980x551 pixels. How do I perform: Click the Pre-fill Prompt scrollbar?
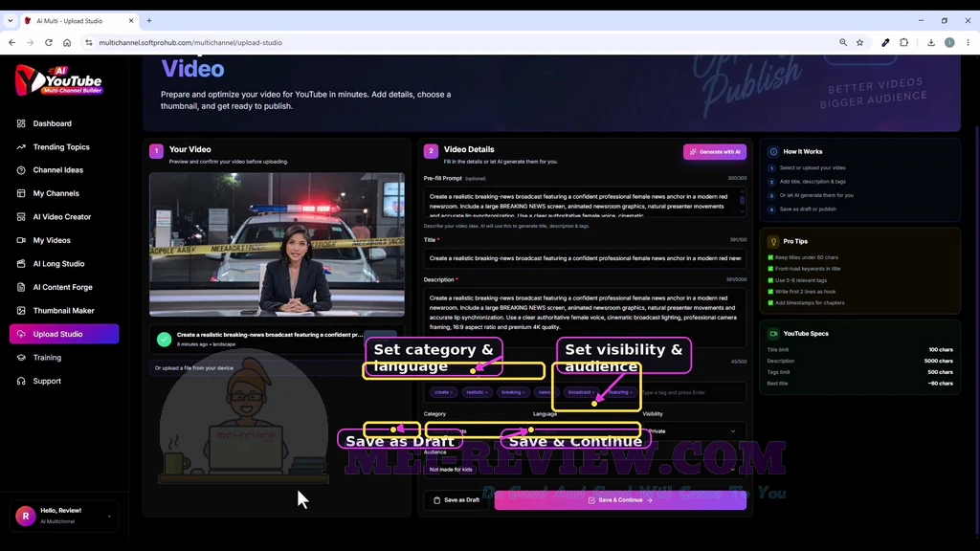[742, 200]
